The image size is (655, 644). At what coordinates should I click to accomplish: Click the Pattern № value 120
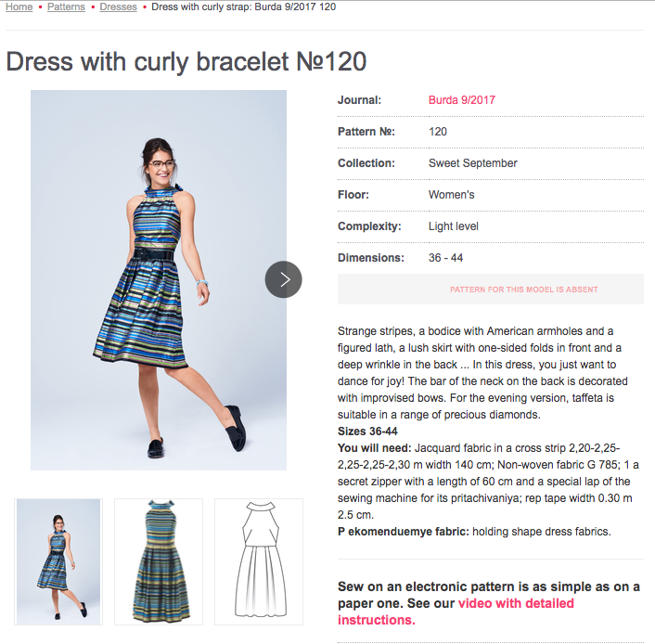[438, 132]
